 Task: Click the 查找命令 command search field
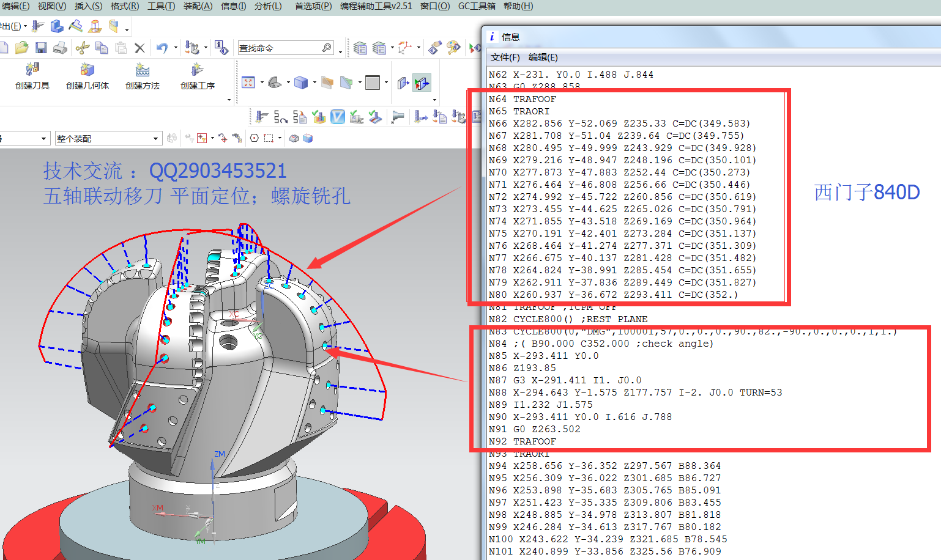[x=286, y=48]
